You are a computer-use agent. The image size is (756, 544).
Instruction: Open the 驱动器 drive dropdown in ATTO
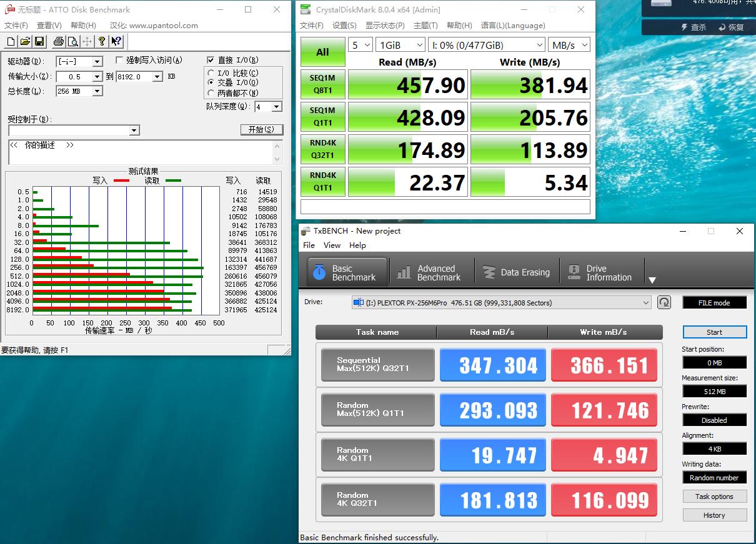(97, 61)
